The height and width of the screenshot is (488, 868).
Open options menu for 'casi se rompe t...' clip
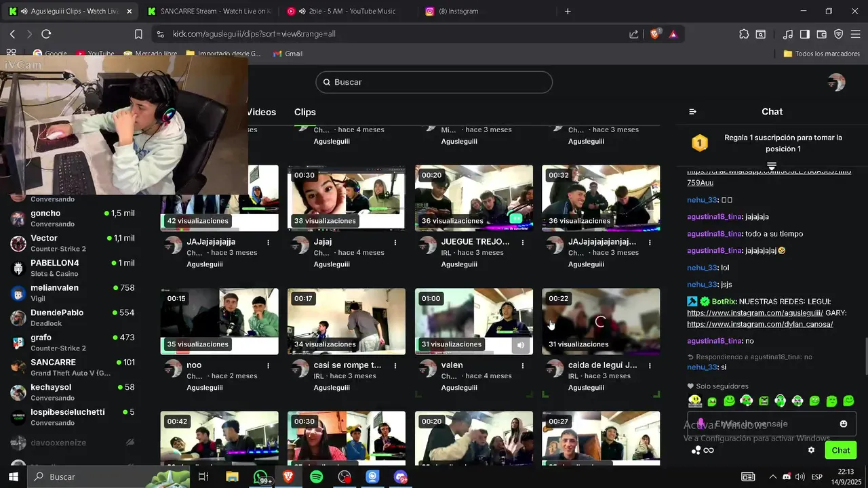coord(395,365)
